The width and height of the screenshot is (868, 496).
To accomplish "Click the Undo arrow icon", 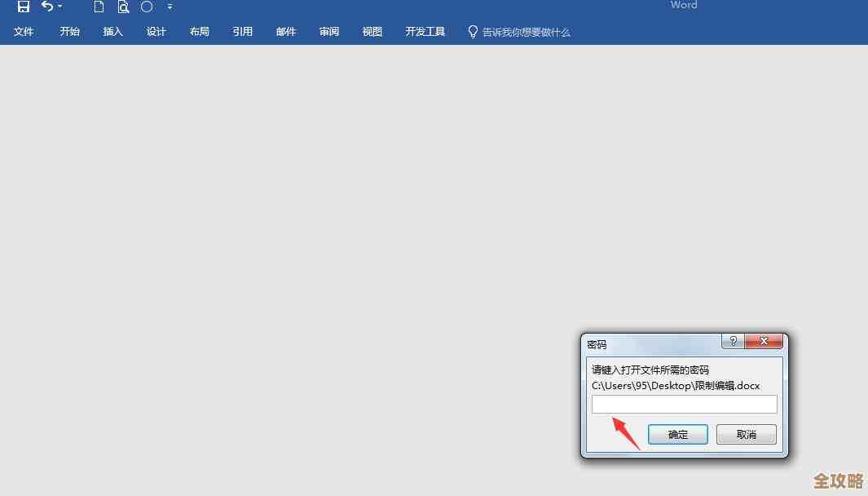I will tap(46, 7).
